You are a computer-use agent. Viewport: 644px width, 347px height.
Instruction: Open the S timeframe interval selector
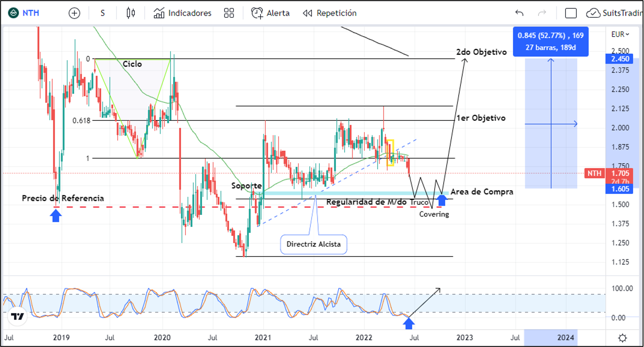103,13
